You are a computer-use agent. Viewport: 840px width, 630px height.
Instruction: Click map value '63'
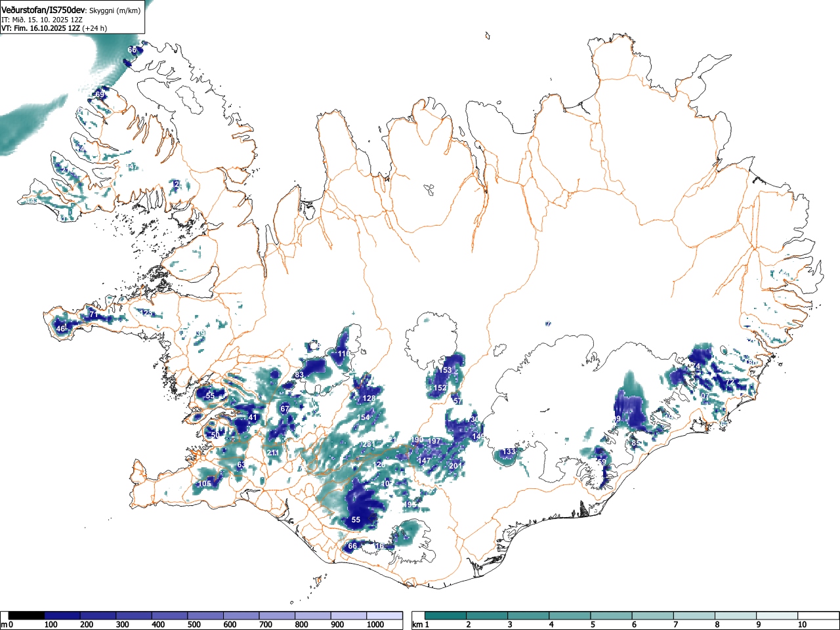pos(241,465)
